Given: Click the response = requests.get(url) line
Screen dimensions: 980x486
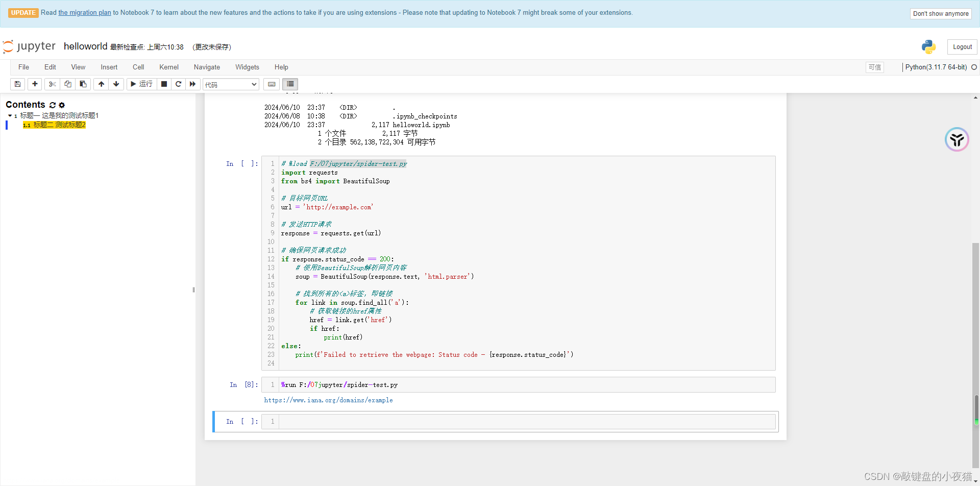Looking at the screenshot, I should point(331,233).
